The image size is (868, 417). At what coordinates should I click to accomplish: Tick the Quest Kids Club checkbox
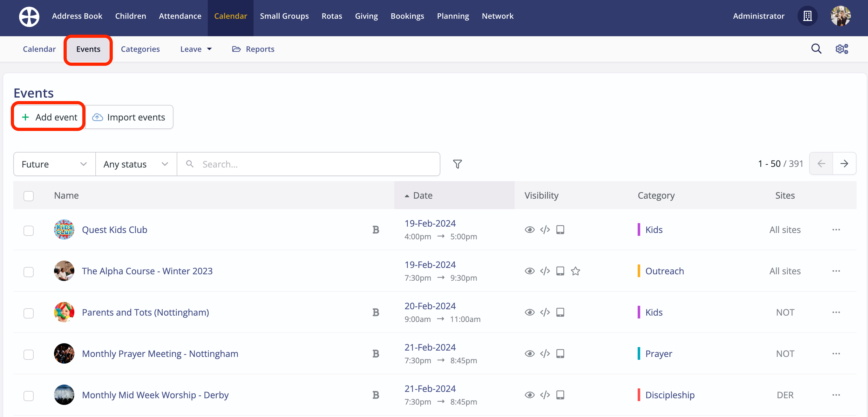click(x=29, y=230)
